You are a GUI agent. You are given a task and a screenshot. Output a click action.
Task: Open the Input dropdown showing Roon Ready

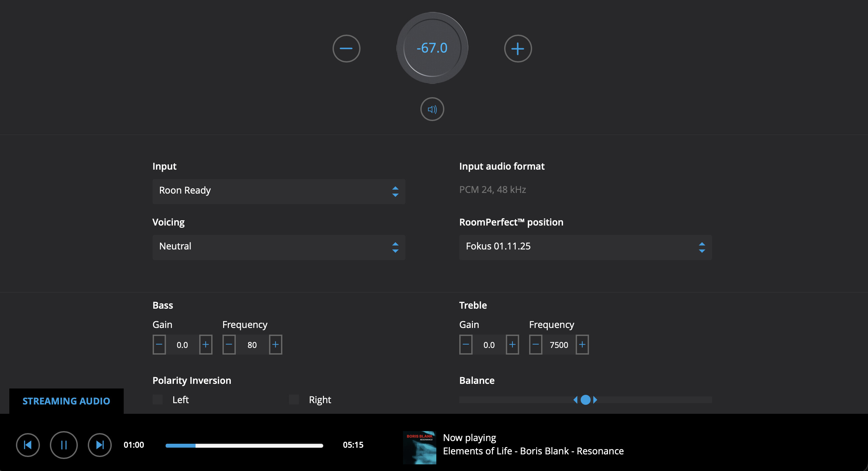[279, 191]
